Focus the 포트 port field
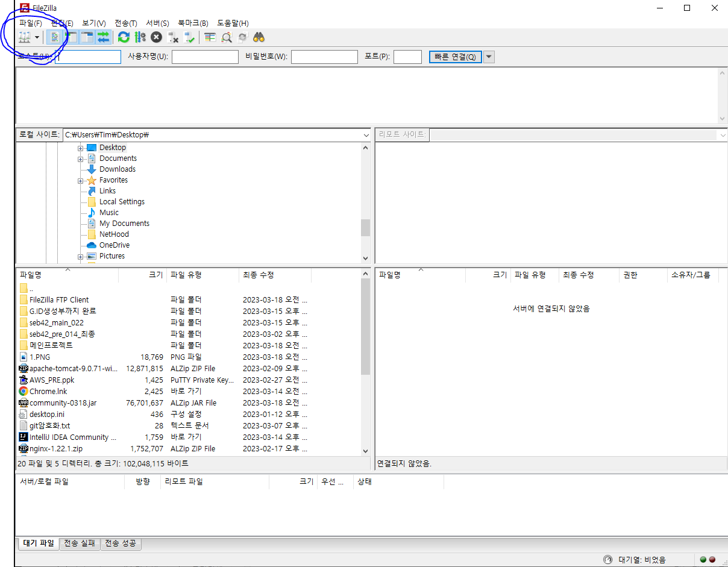Screen dimensions: 728x567 [x=407, y=57]
